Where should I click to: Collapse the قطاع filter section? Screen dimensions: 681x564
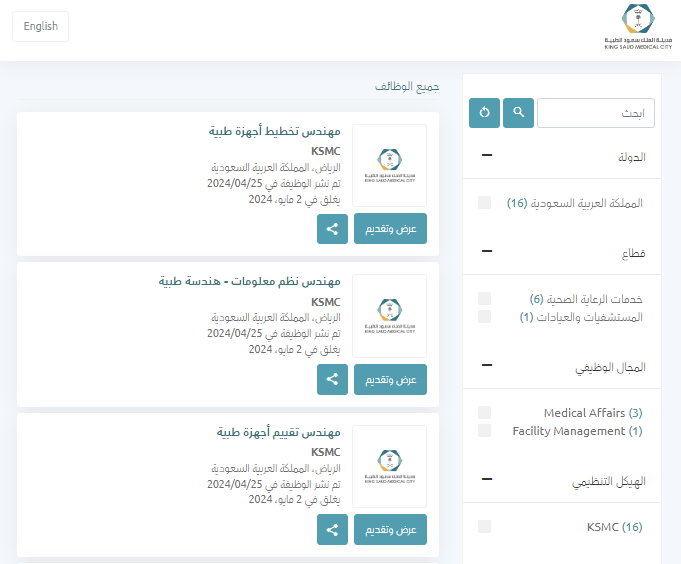(486, 252)
